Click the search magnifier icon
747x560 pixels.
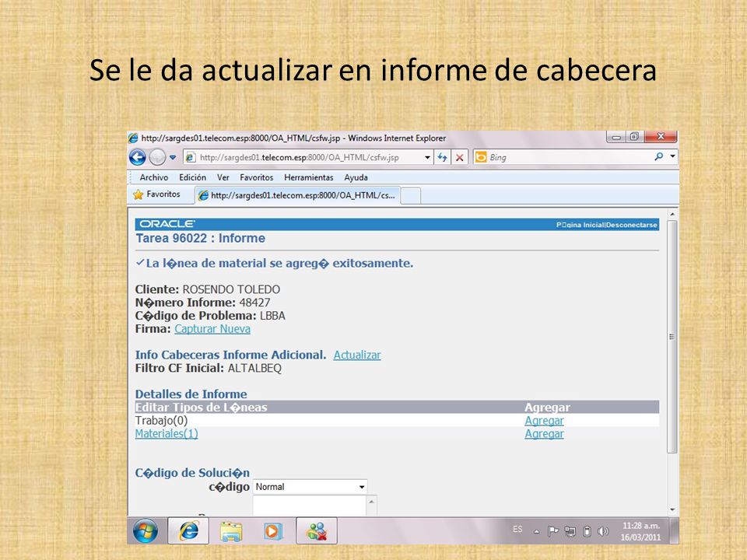659,156
